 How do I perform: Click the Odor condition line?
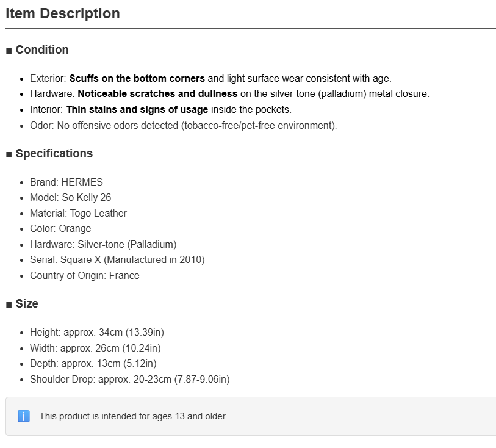tap(184, 126)
